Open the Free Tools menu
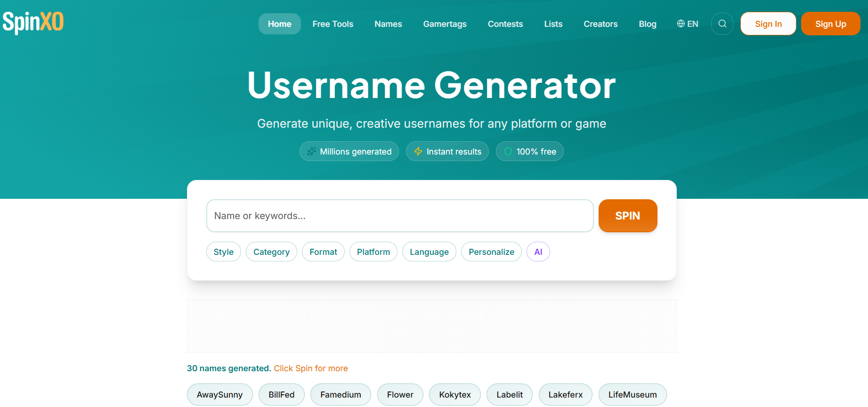Viewport: 868px width, 407px height. (333, 24)
